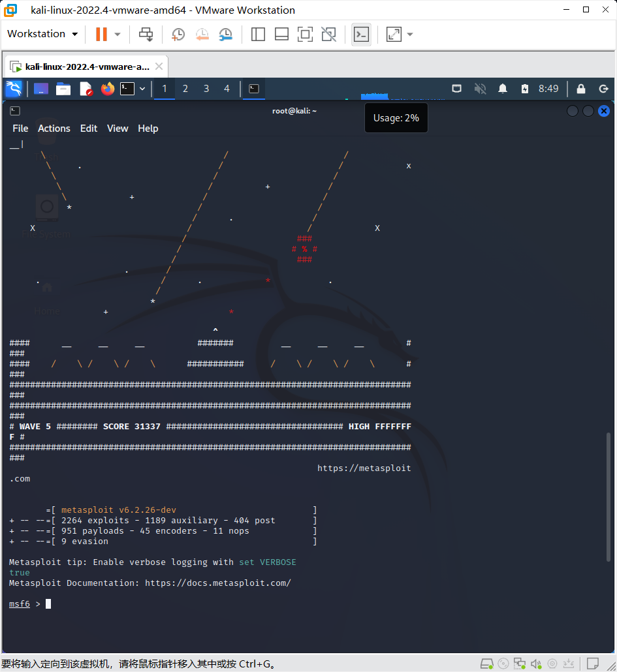Click the network adapter status icon

(520, 664)
